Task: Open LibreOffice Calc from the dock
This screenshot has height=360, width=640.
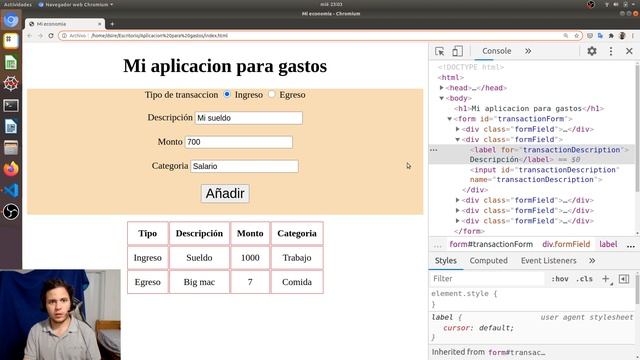Action: (x=11, y=63)
